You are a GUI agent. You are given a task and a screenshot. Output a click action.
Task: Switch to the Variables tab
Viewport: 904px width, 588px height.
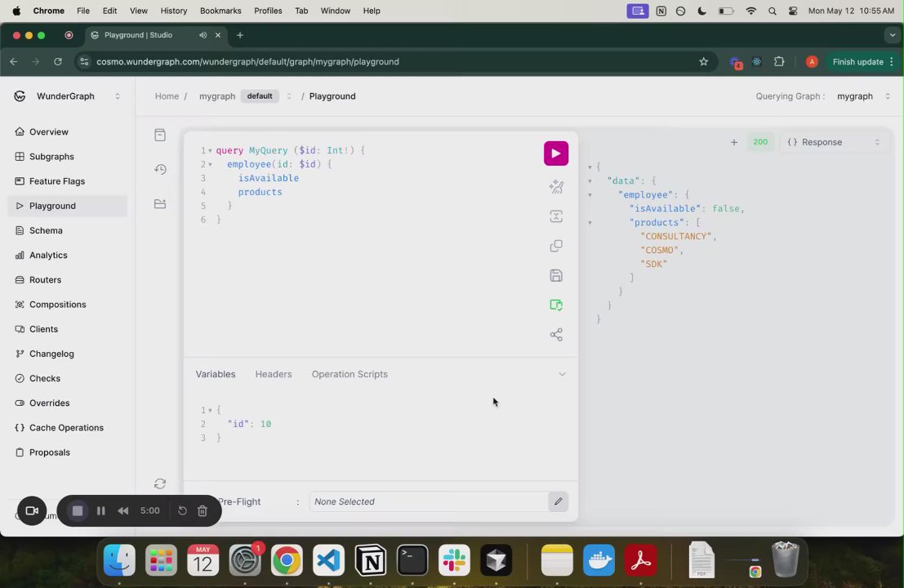pyautogui.click(x=215, y=374)
